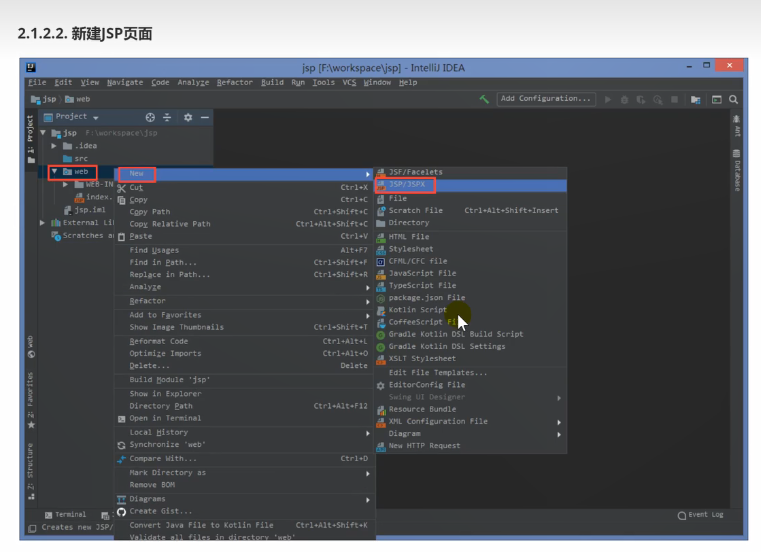Viewport: 761px width, 552px height.
Task: Expand the .idea folder arrow
Action: 54,146
